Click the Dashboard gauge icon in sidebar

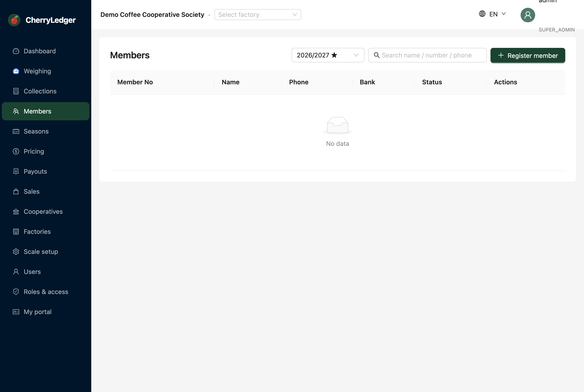16,51
